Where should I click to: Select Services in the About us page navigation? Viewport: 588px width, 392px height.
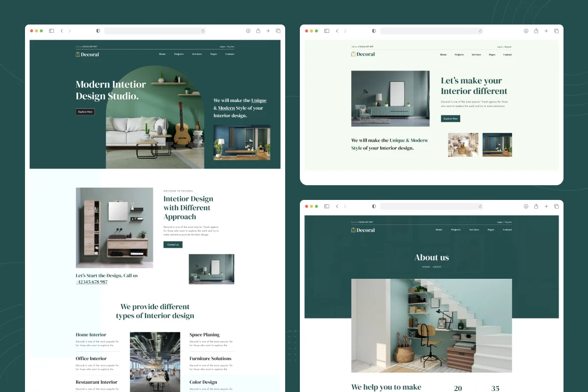click(x=474, y=230)
